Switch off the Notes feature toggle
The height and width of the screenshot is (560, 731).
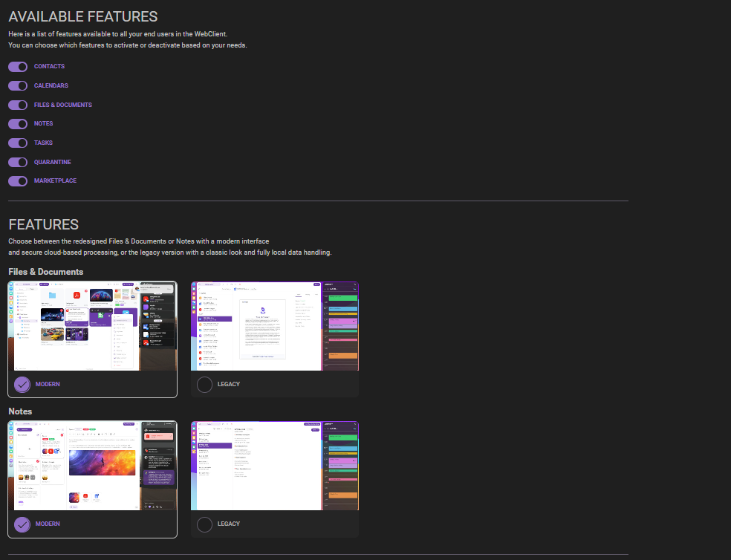tap(18, 124)
